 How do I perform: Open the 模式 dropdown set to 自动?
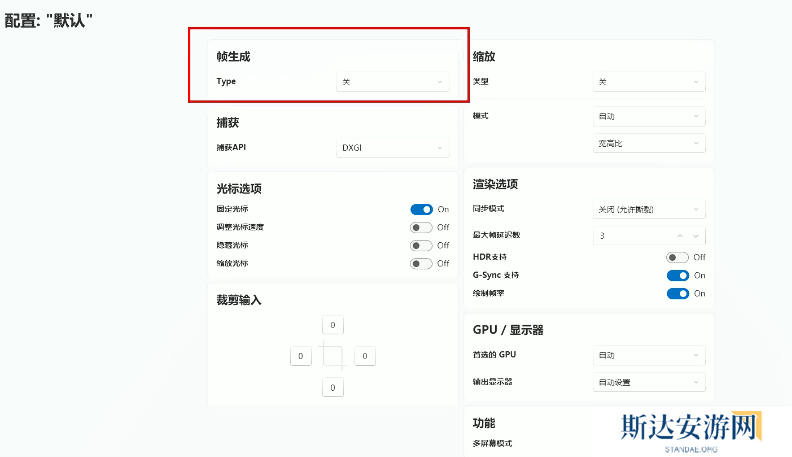pyautogui.click(x=648, y=117)
